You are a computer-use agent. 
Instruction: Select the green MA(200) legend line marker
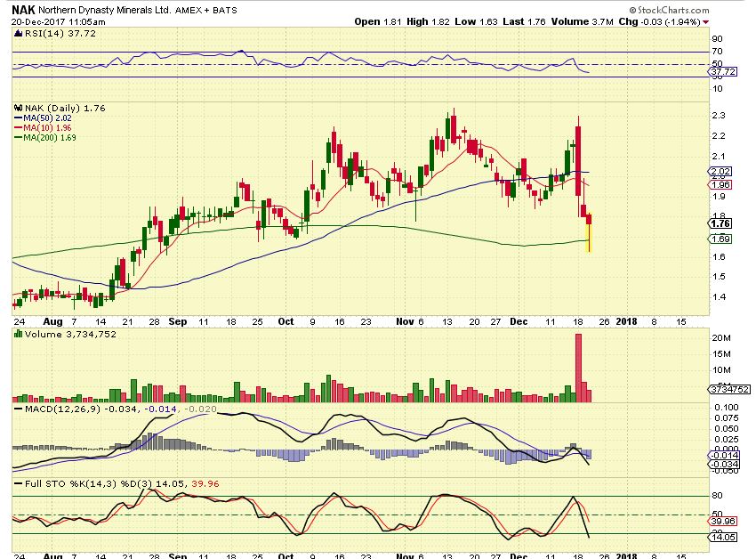[19, 138]
